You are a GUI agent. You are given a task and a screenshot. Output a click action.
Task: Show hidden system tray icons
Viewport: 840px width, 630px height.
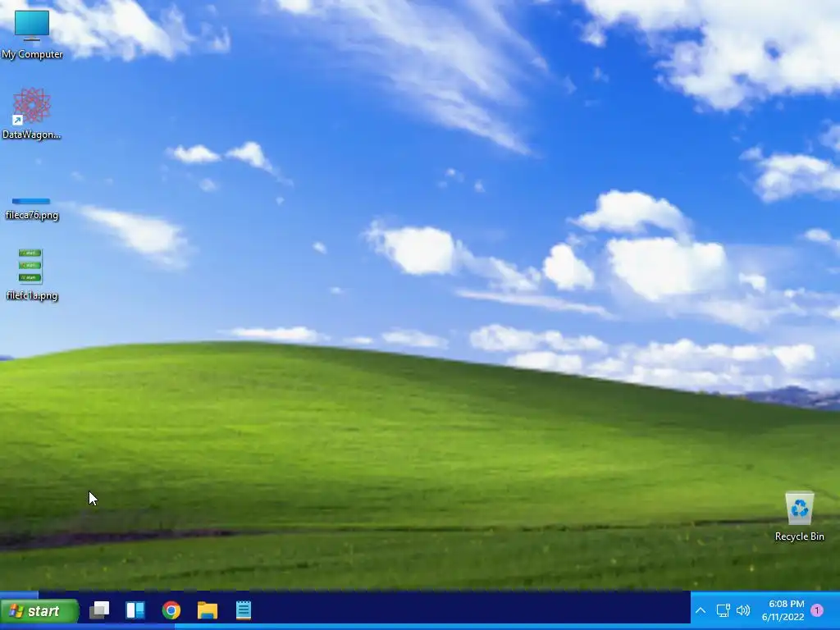701,610
